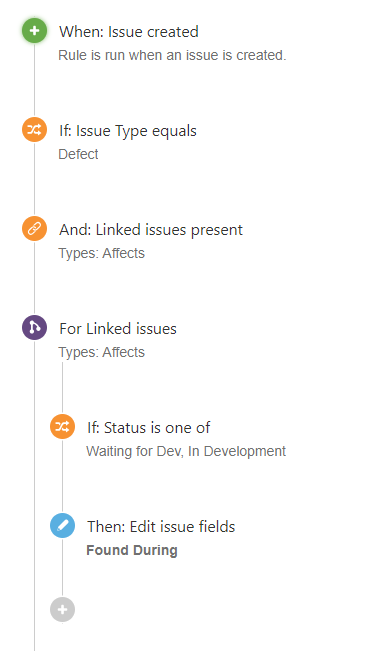Open the 'When: Issue created' trigger
The width and height of the screenshot is (382, 651).
pyautogui.click(x=129, y=32)
